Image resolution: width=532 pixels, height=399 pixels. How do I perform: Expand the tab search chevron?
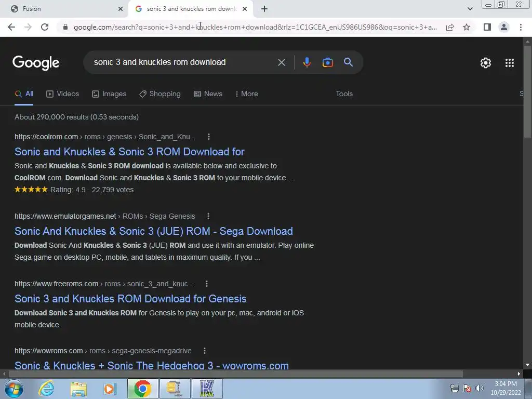[x=470, y=9]
